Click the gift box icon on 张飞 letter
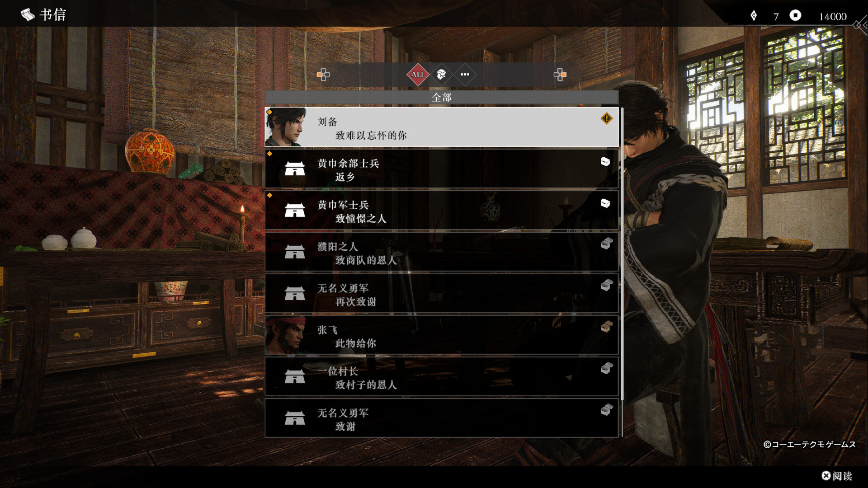This screenshot has width=868, height=488. click(x=607, y=326)
